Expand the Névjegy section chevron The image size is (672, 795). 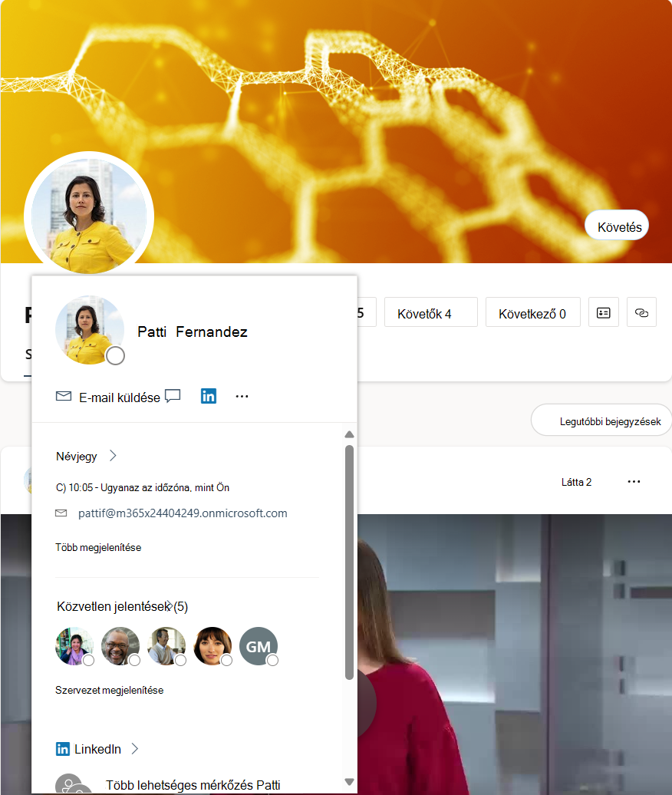(x=113, y=456)
